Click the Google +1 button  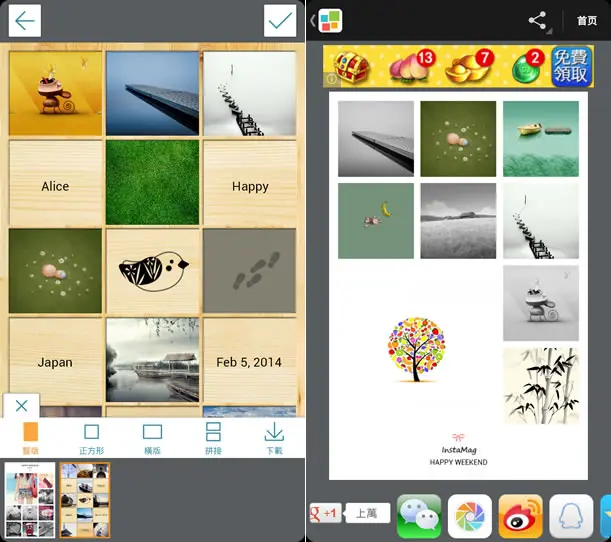[x=325, y=513]
